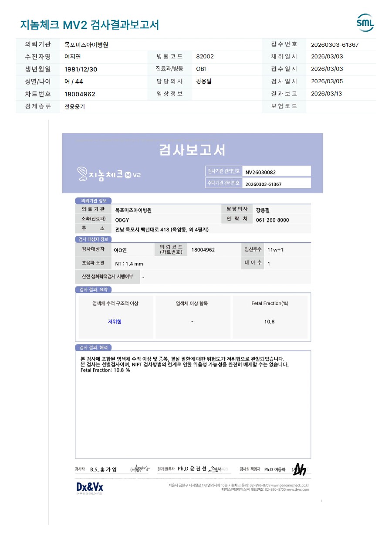Select the birth date 1981/12/30

tap(81, 69)
